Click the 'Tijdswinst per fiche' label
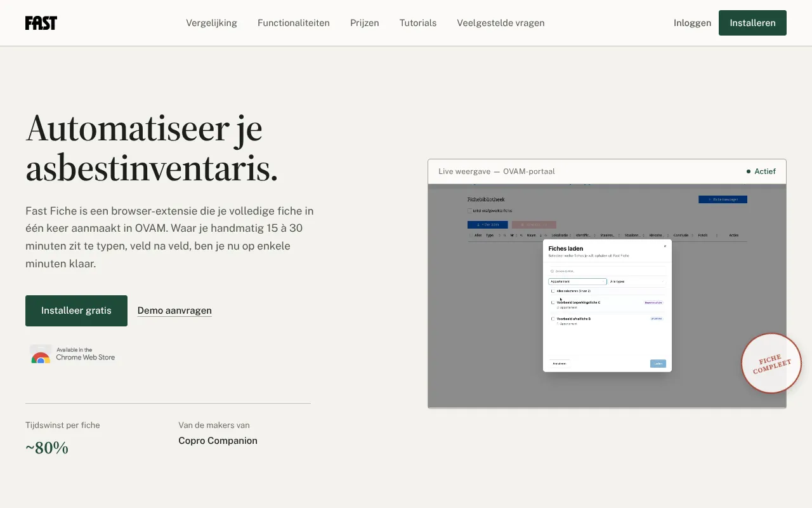The height and width of the screenshot is (508, 812). point(63,425)
